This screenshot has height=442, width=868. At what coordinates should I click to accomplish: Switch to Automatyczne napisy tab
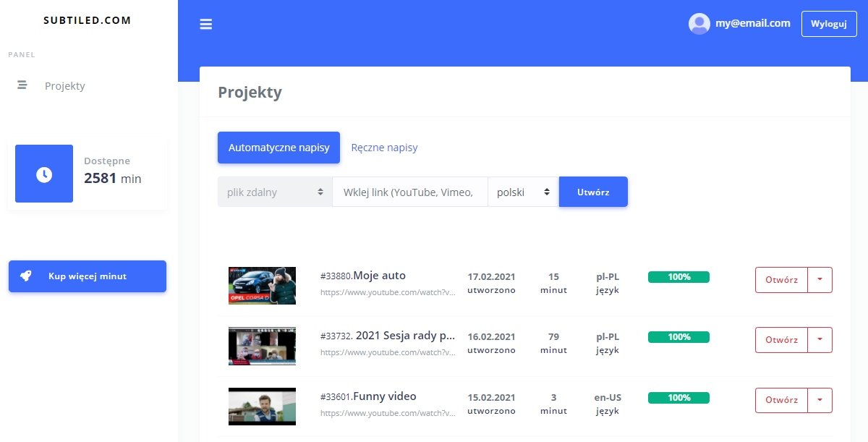coord(278,148)
